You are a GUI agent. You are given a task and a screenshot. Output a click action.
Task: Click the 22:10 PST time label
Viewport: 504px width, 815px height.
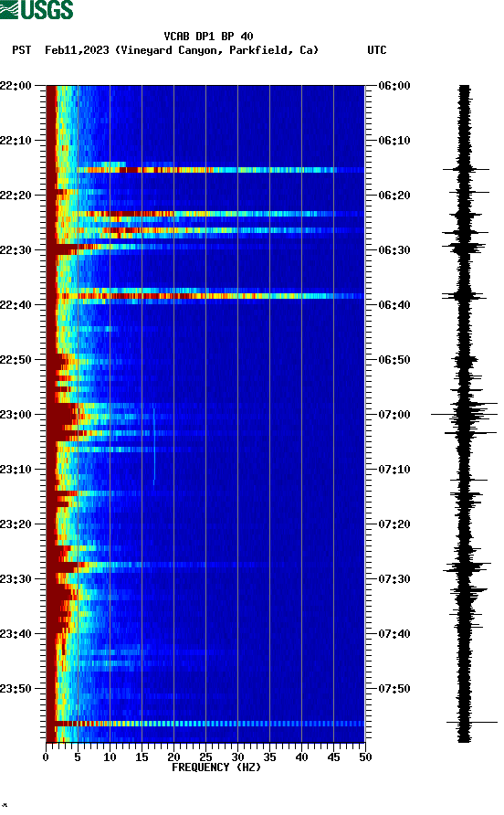16,141
